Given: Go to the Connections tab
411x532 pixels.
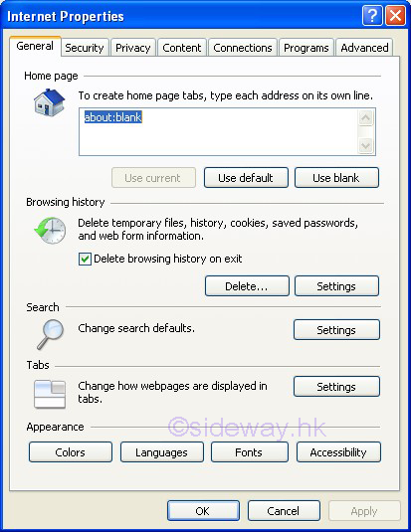Looking at the screenshot, I should coord(243,48).
